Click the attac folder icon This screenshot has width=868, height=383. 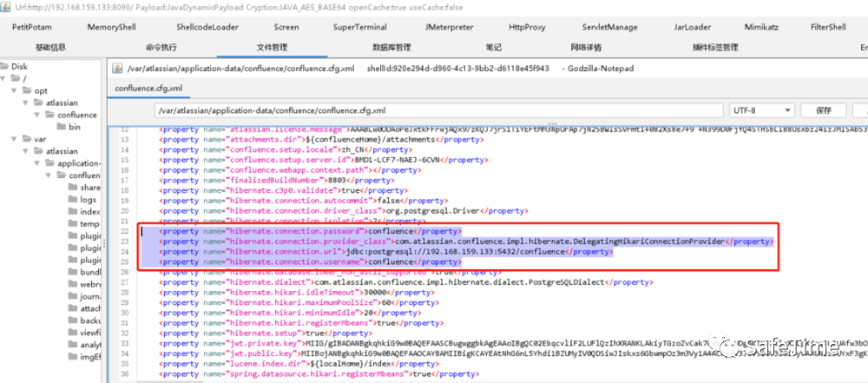pyautogui.click(x=74, y=308)
